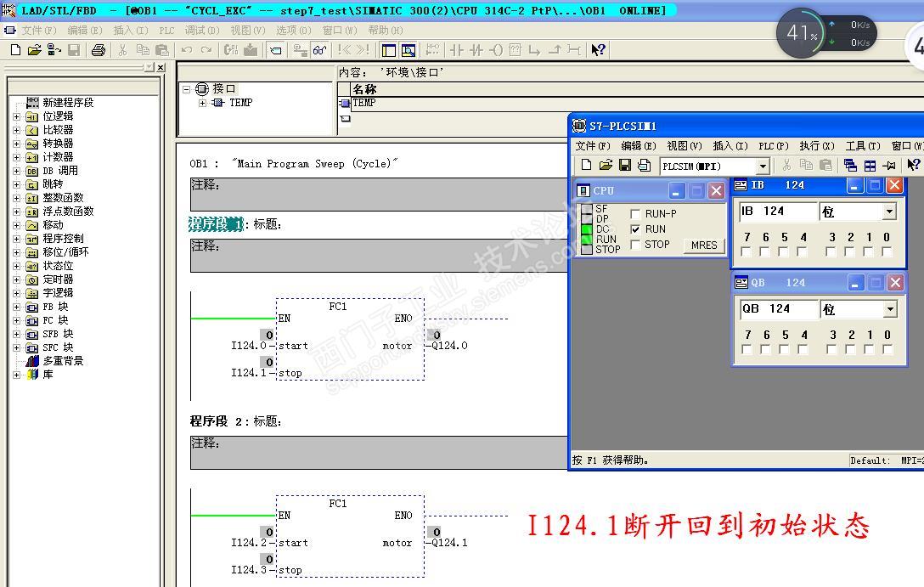Expand the 比较器 folder in tree
The width and height of the screenshot is (924, 587).
[x=16, y=130]
